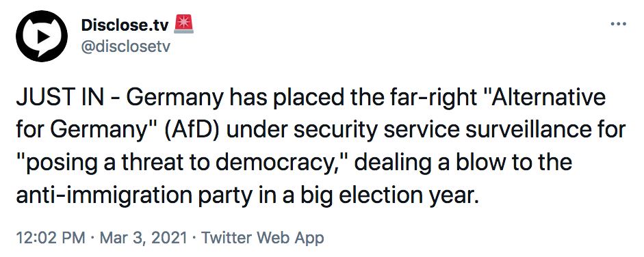Click the Disclose.tv profile avatar
This screenshot has height=257, width=644.
(42, 36)
